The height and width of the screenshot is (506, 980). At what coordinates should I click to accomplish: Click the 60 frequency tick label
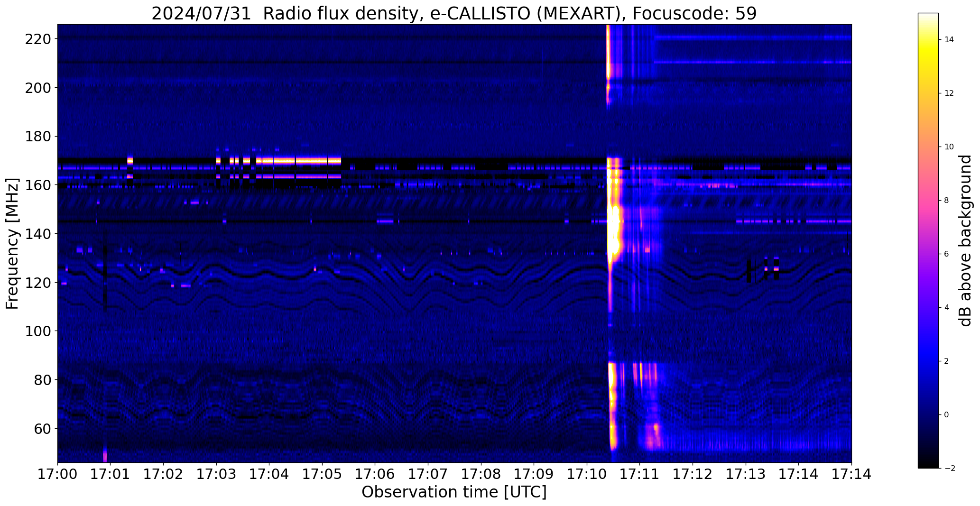[x=42, y=429]
